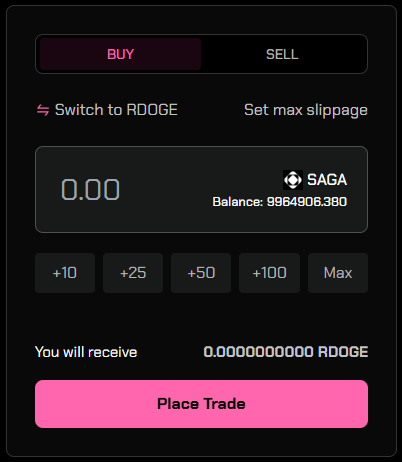Click the Balance: label text
The height and width of the screenshot is (462, 402).
(x=238, y=202)
